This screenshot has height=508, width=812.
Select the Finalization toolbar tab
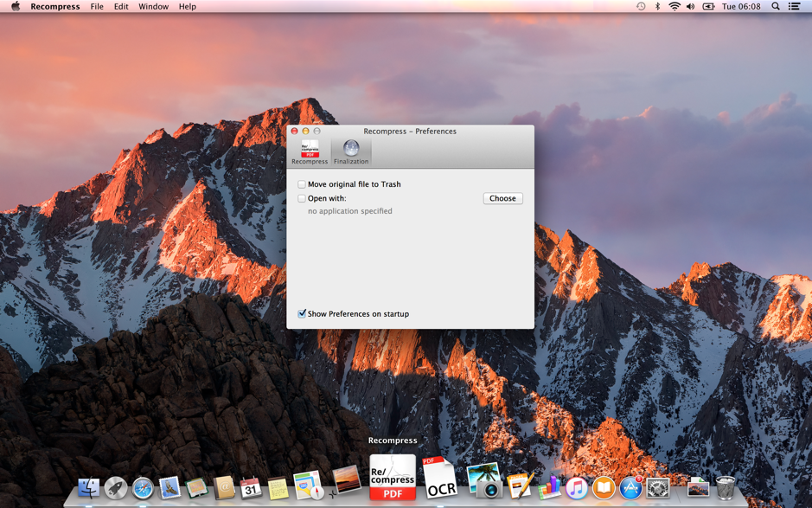[351, 152]
